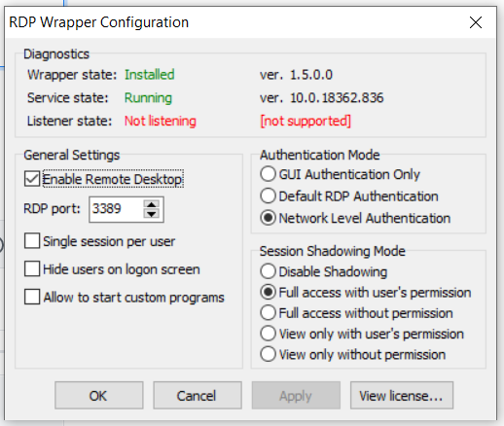Click the Cancel button
The height and width of the screenshot is (426, 504).
pyautogui.click(x=198, y=395)
